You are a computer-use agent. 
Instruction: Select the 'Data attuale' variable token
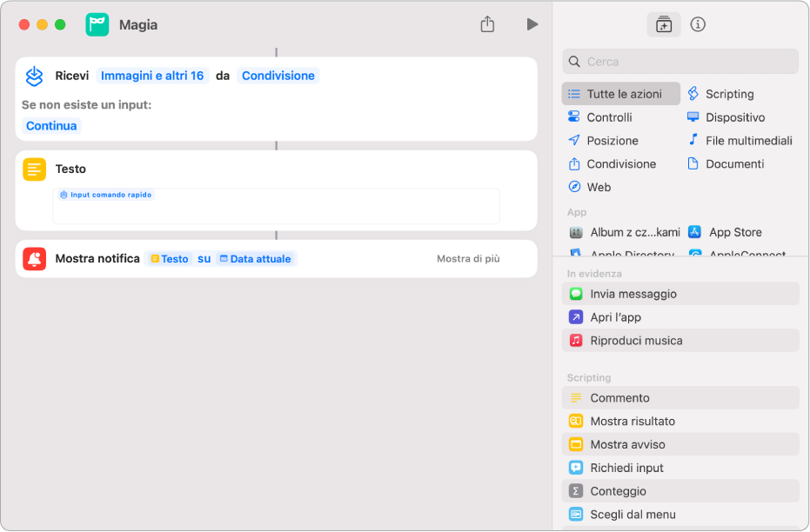pyautogui.click(x=256, y=258)
